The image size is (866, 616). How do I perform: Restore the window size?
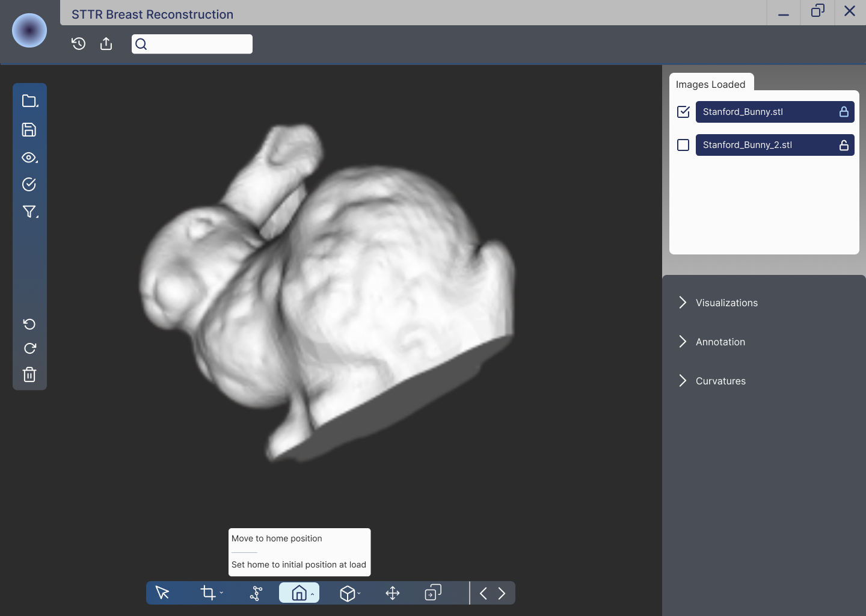[817, 11]
